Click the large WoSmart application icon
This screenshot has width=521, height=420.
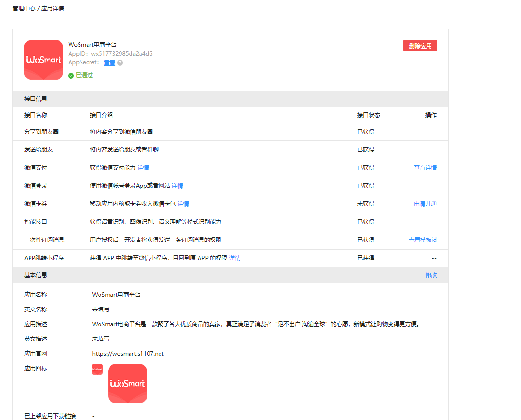(x=127, y=383)
